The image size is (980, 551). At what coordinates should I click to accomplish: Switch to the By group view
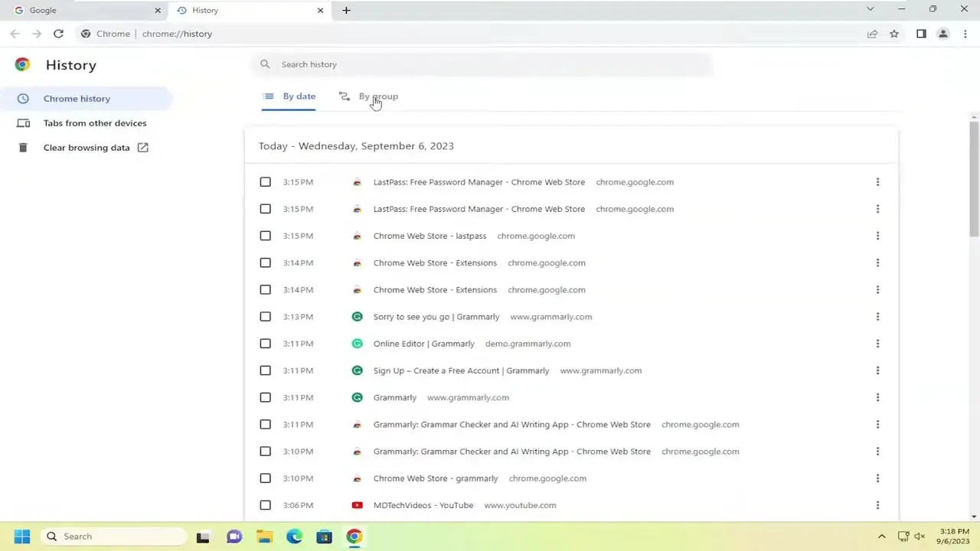pyautogui.click(x=368, y=96)
